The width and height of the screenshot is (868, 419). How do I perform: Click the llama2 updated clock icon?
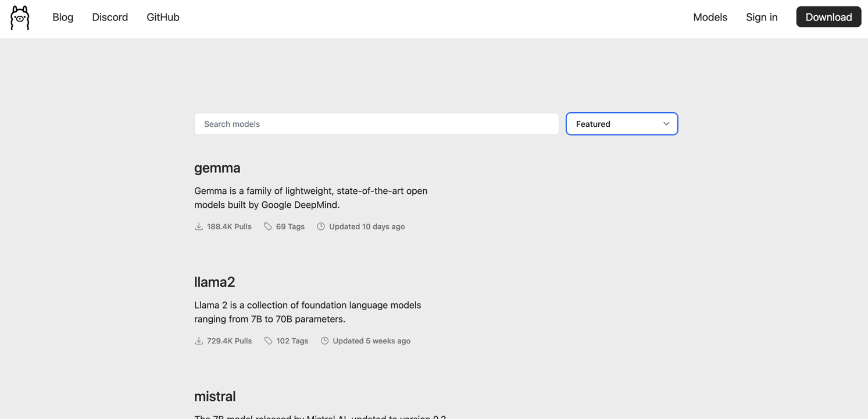[324, 340]
